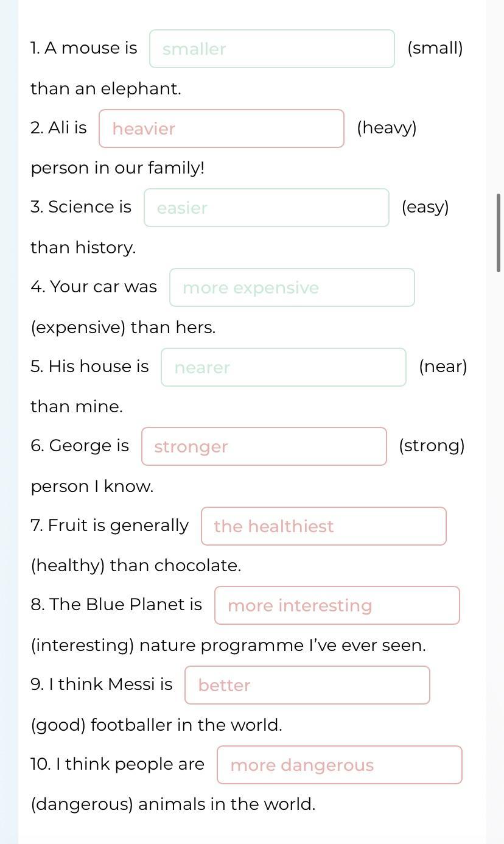
Task: Click the '(strong)' hint text
Action: point(432,446)
